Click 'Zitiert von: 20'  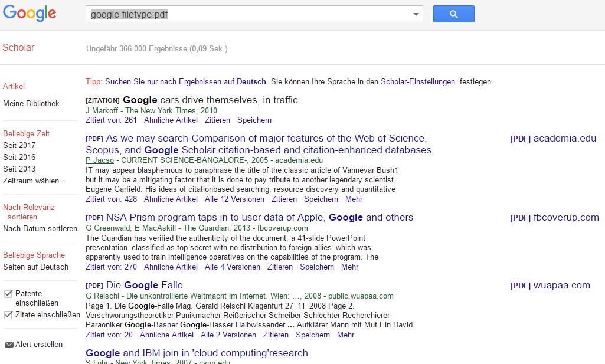109,335
